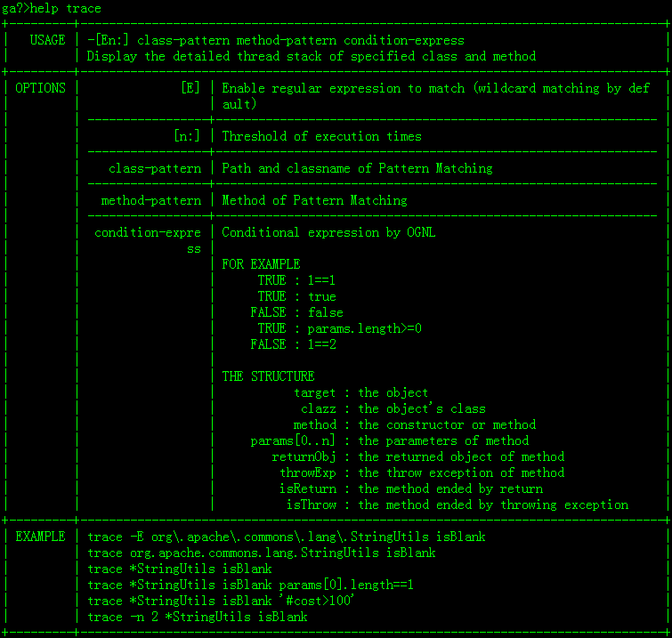Click the 'help trace' command prompt line

(x=52, y=8)
